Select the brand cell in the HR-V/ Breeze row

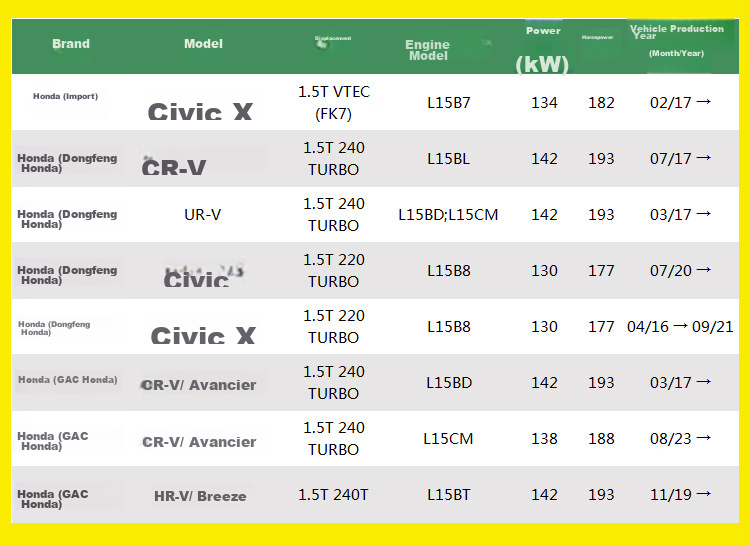[53, 499]
